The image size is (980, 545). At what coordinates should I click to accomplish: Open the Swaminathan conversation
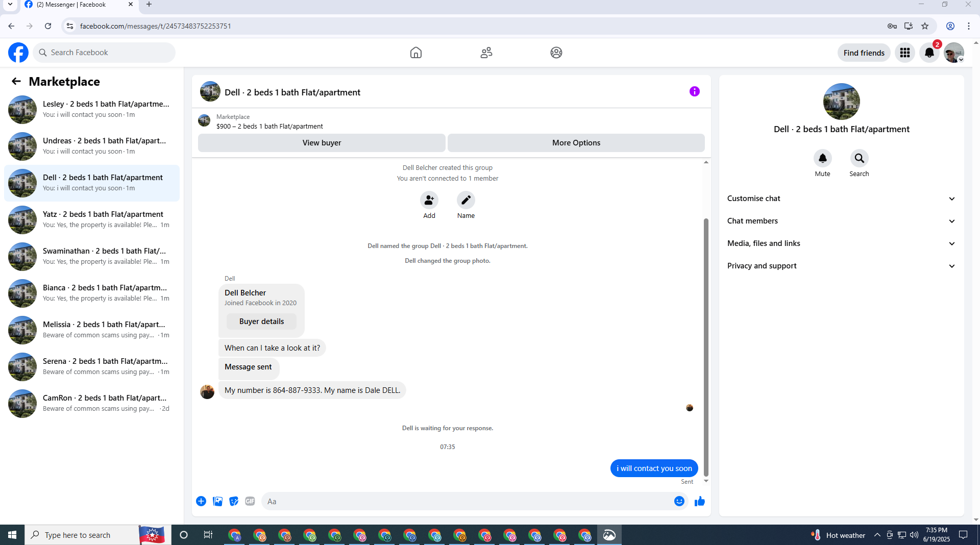point(92,256)
